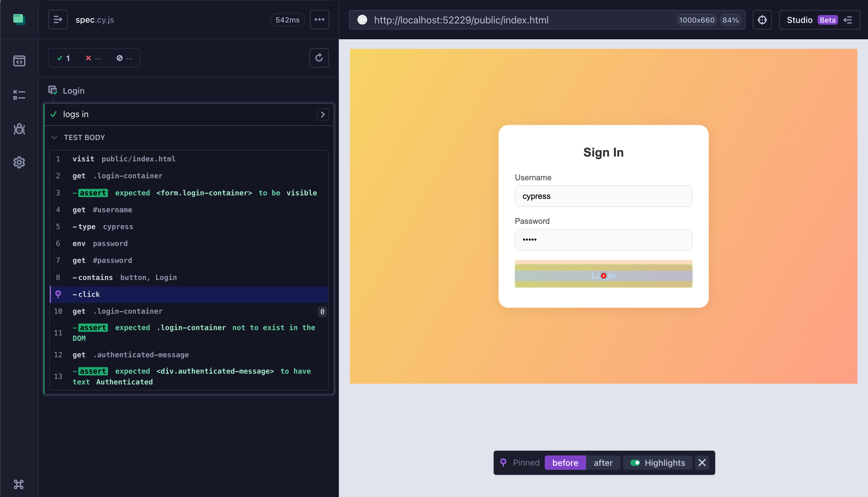The height and width of the screenshot is (497, 868).
Task: Open Cypress settings with the gear icon
Action: click(19, 162)
